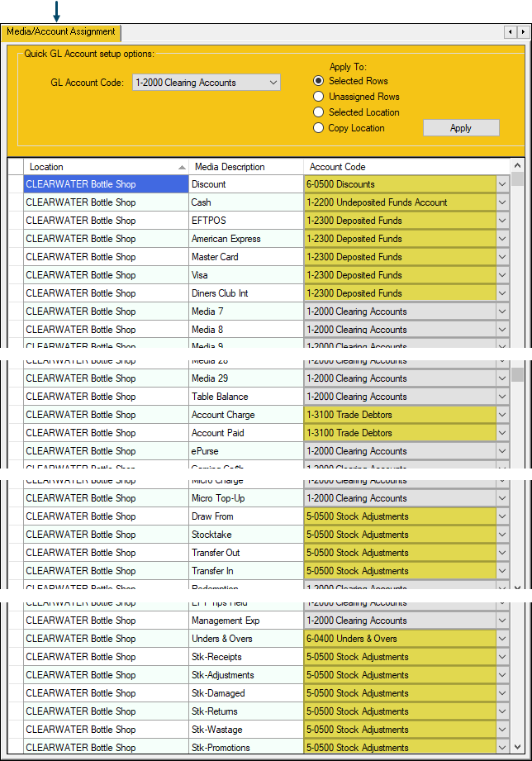
Task: Select the EFTPOS media description cell
Action: [x=245, y=221]
